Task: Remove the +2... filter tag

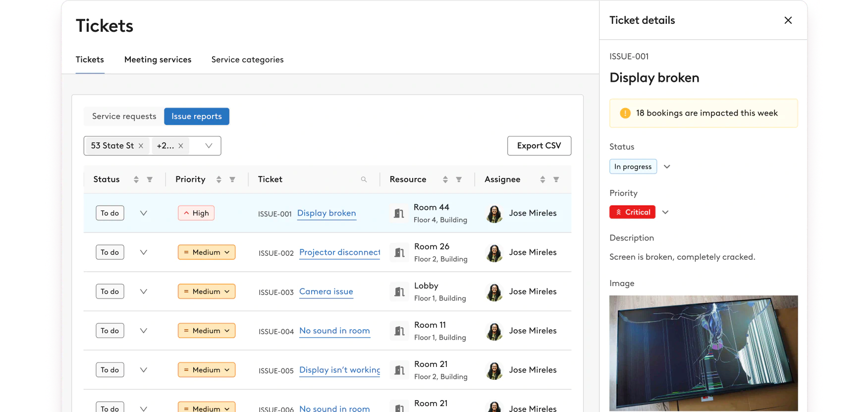Action: point(181,146)
